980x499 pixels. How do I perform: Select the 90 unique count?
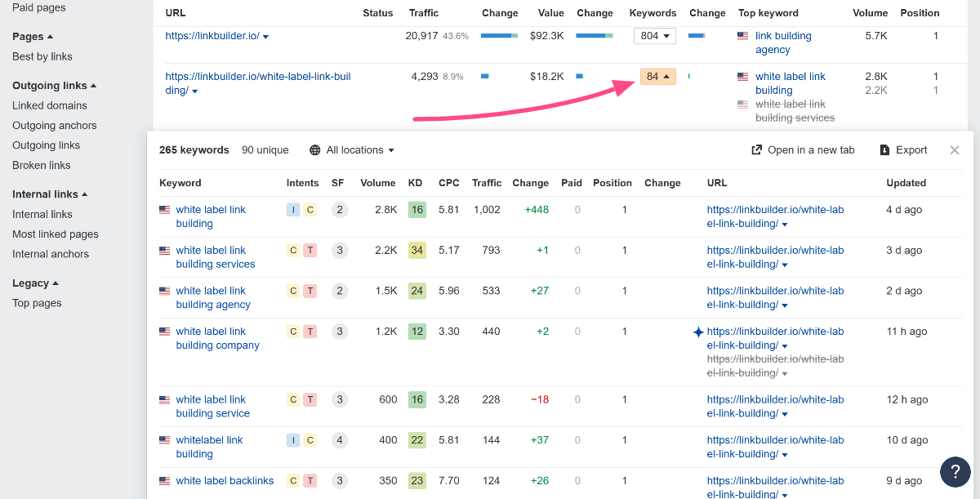(265, 150)
